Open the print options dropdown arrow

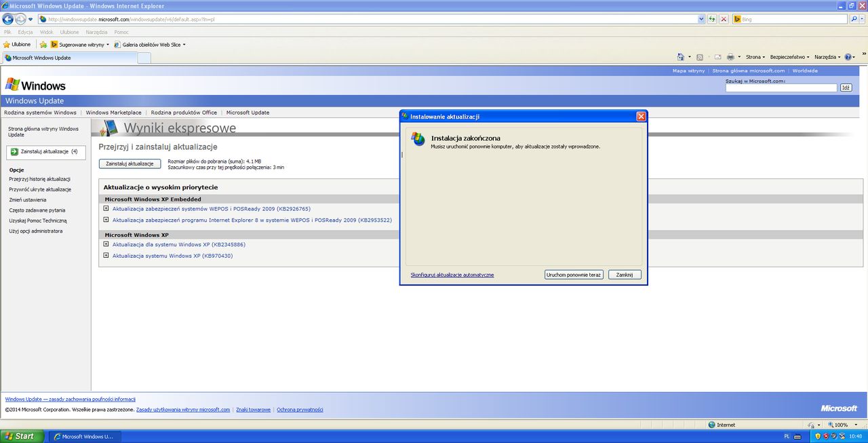point(739,57)
